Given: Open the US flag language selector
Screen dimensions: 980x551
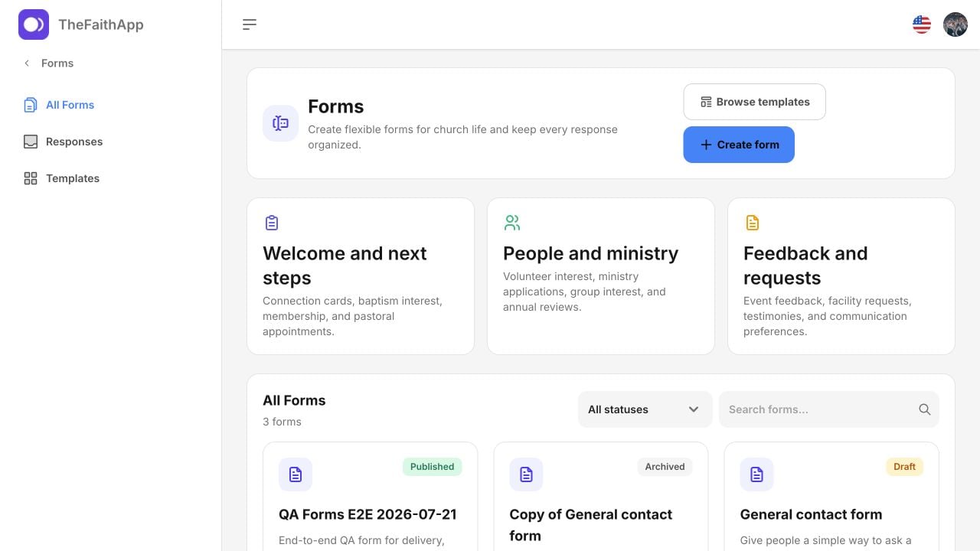Looking at the screenshot, I should click(x=922, y=24).
